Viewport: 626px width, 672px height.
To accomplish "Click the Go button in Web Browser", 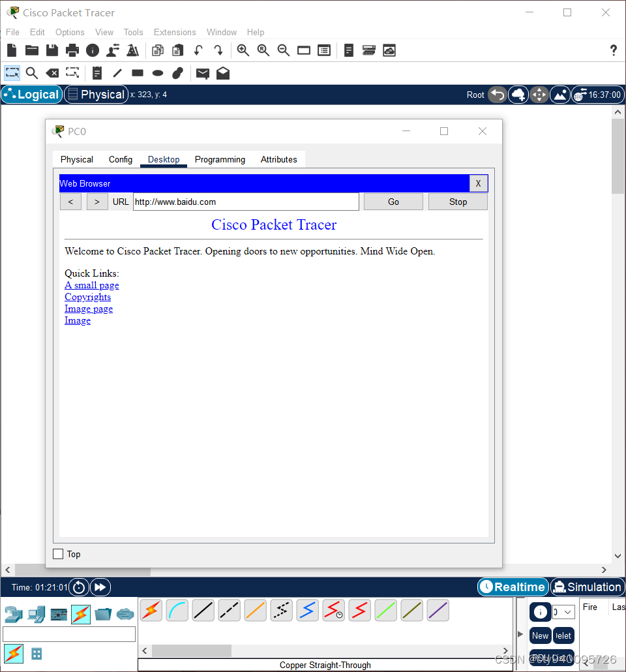I will click(393, 202).
